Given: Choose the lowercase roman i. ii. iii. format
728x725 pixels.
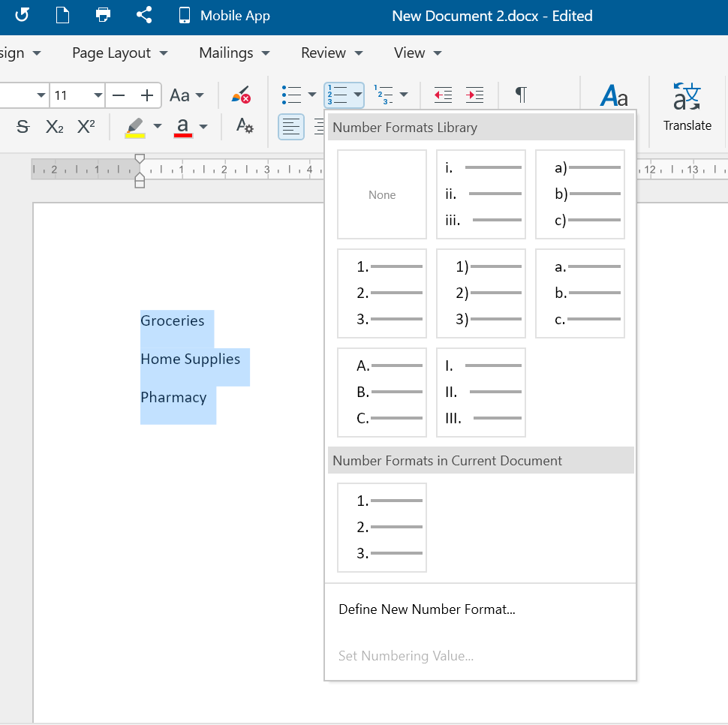Looking at the screenshot, I should click(x=481, y=194).
